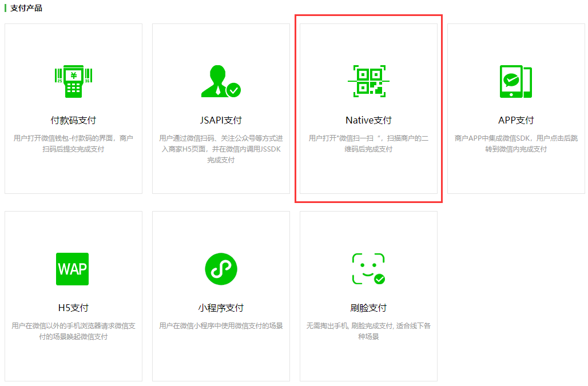Click the 支付产品 section heading
The width and height of the screenshot is (588, 386).
(x=26, y=8)
